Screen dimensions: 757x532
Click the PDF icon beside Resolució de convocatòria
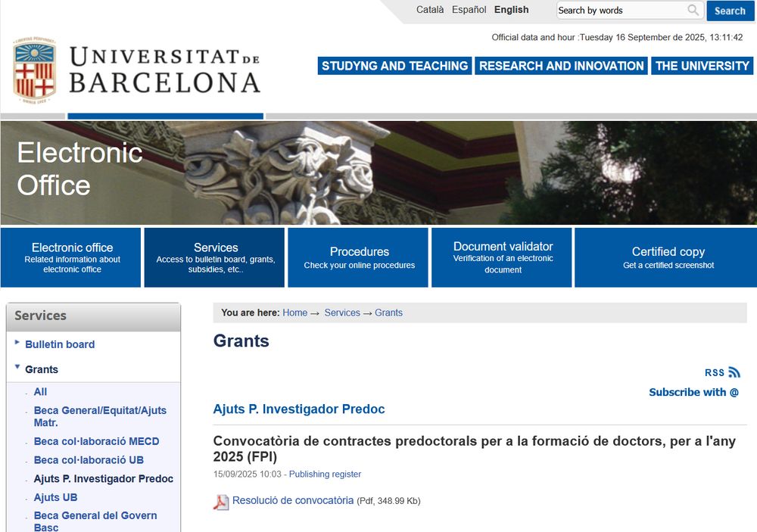(x=220, y=502)
